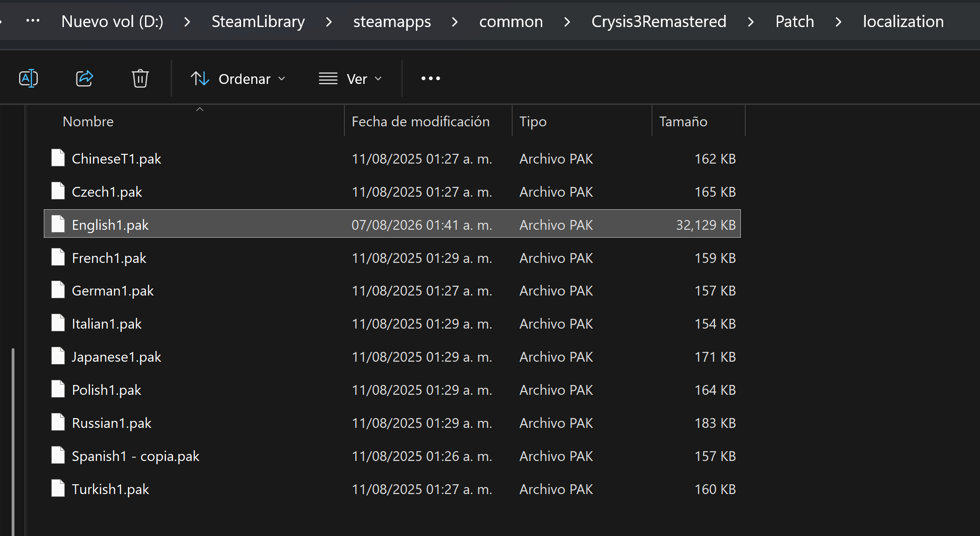Click the Czech1.pak file icon

click(58, 191)
